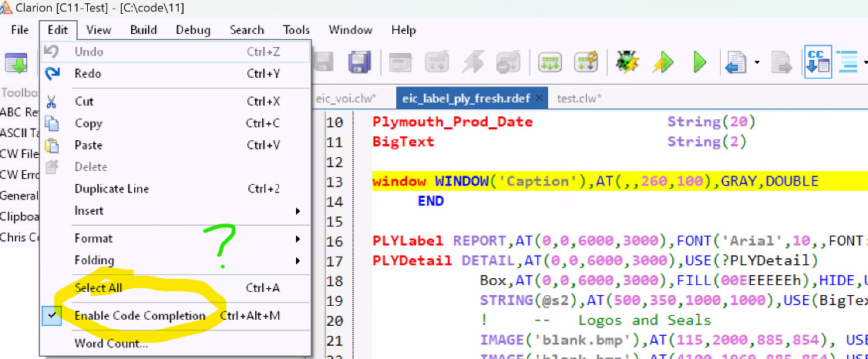Close the eic_label_ply_fresh.rdef tab
This screenshot has height=359, width=868.
[539, 98]
